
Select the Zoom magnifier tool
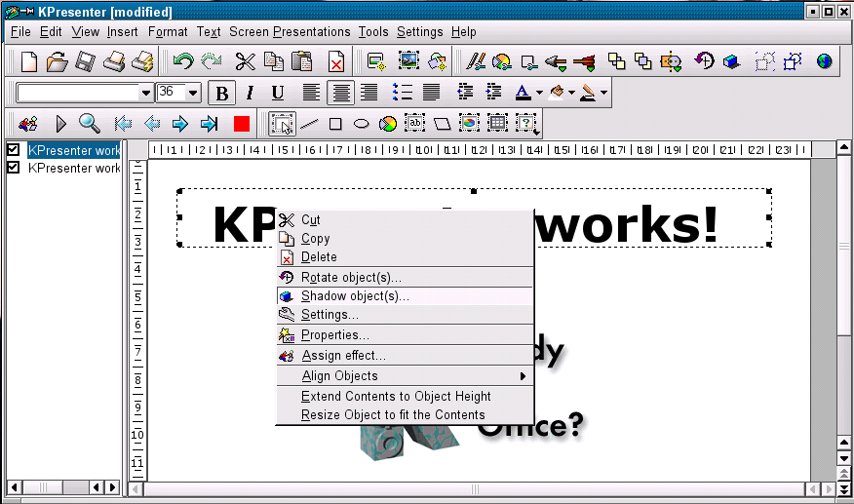(90, 124)
